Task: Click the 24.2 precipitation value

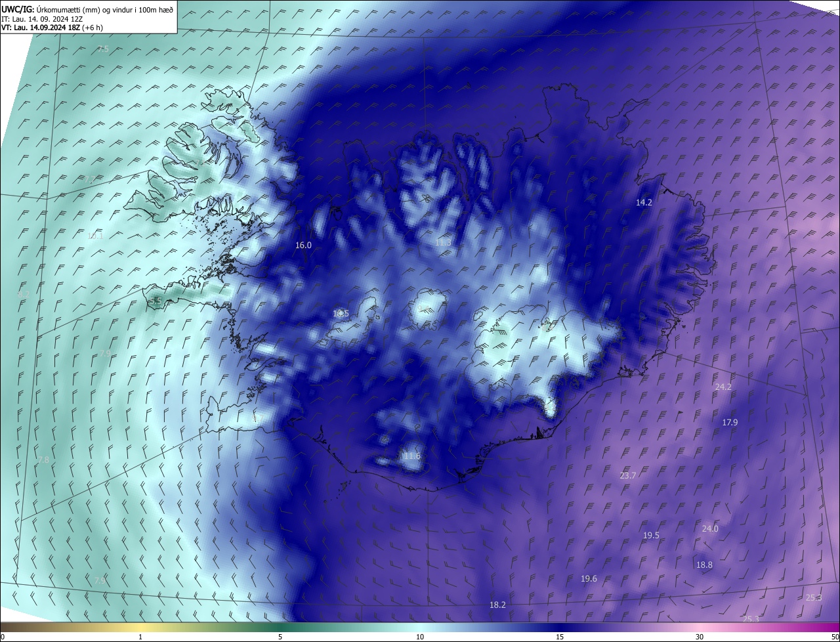Action: [723, 387]
